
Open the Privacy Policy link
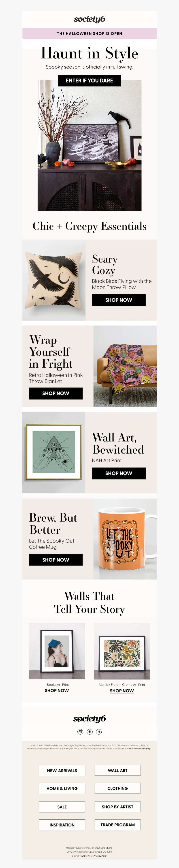100,856
